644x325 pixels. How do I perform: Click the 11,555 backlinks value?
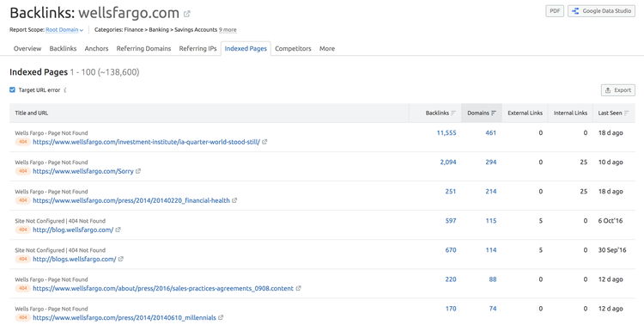point(446,133)
